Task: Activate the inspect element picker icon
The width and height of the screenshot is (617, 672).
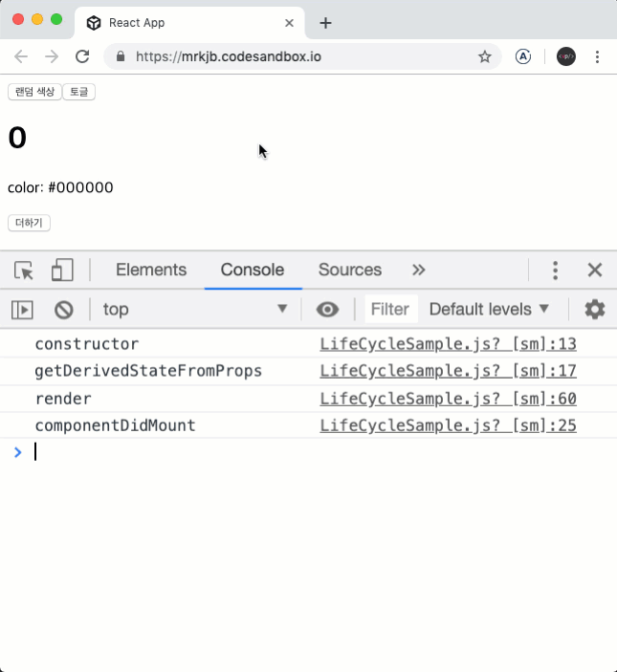Action: pyautogui.click(x=24, y=270)
